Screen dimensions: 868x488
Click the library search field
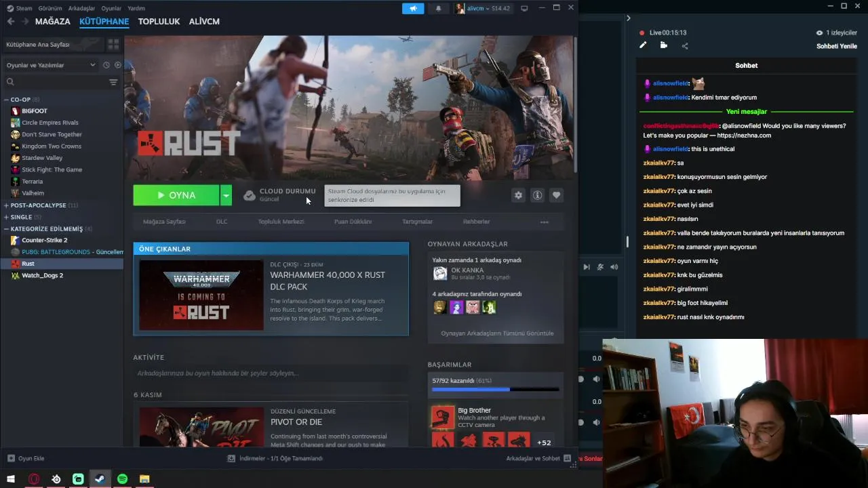click(x=56, y=82)
